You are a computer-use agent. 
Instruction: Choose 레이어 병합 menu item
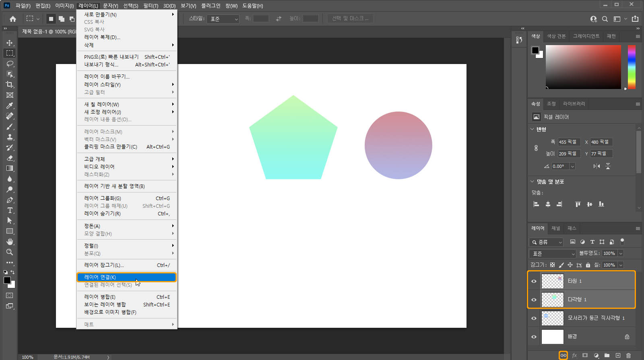click(127, 297)
